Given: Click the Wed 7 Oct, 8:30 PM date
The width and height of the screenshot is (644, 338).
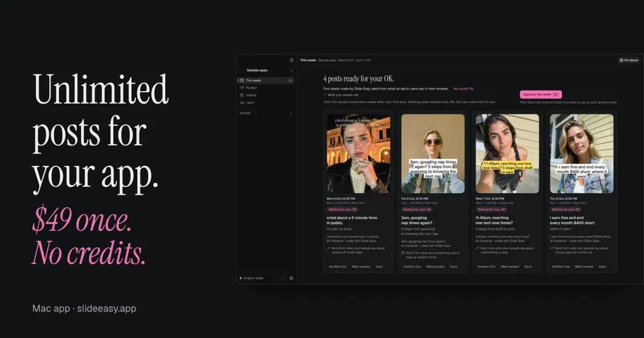Looking at the screenshot, I should (x=490, y=199).
